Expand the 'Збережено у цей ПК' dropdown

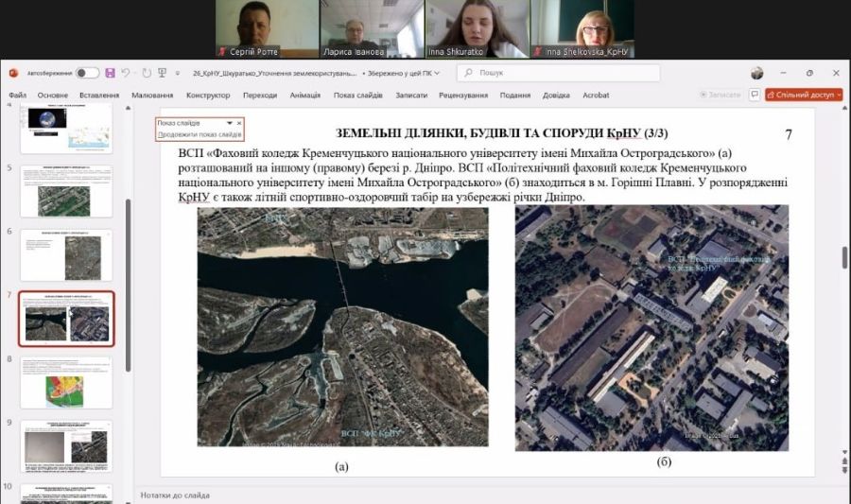(x=437, y=73)
